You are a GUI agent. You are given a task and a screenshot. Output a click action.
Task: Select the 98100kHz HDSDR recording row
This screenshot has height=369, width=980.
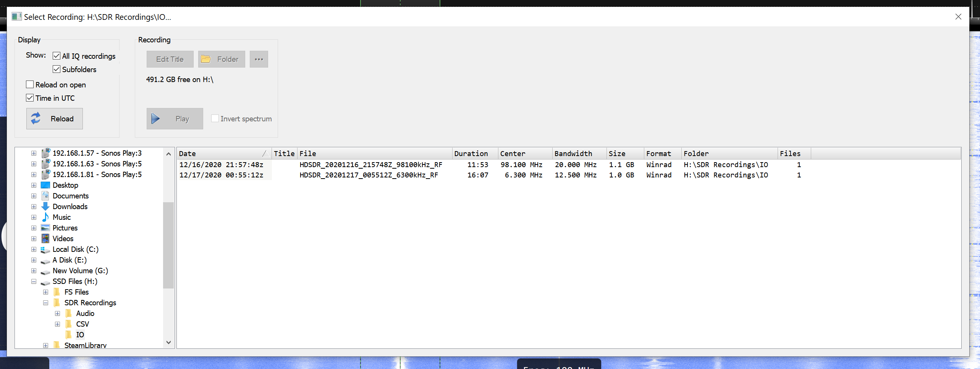(x=370, y=164)
